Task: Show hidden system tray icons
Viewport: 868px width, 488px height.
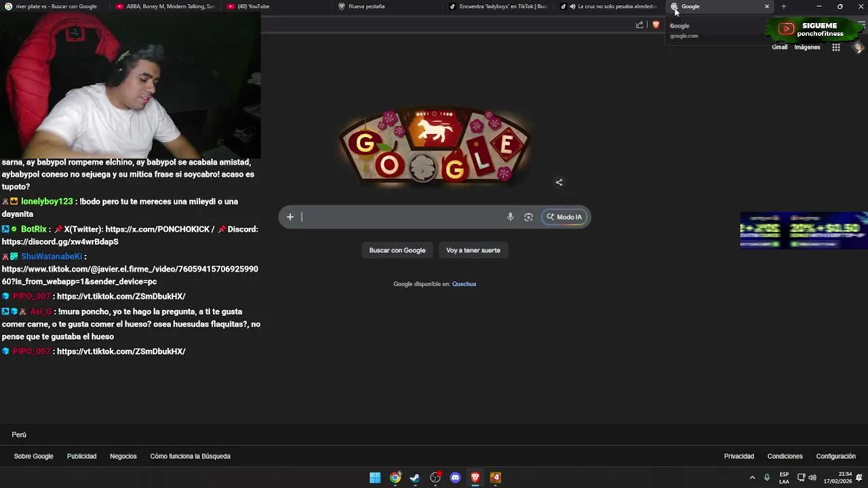Action: tap(752, 478)
